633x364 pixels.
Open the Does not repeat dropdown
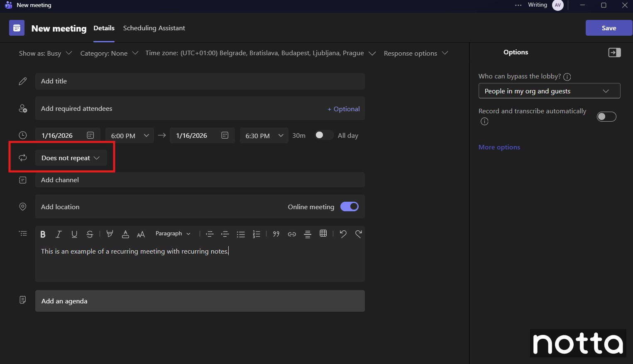[x=71, y=158]
